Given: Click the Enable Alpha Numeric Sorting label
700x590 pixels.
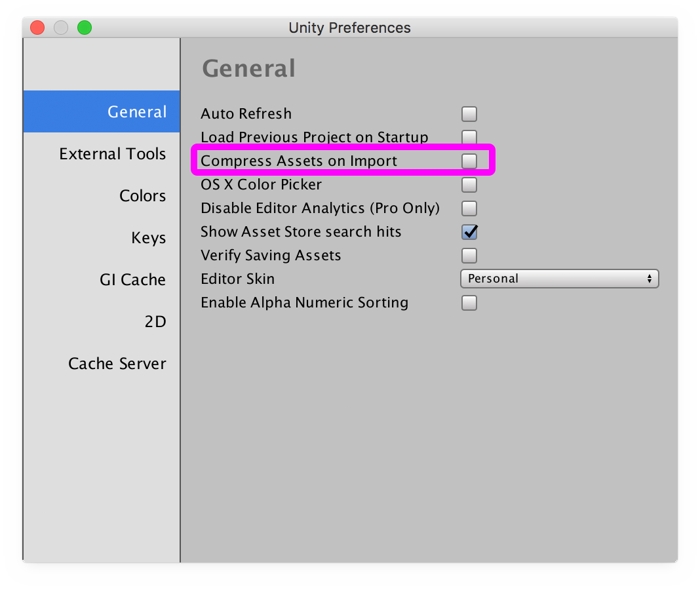Looking at the screenshot, I should 305,303.
